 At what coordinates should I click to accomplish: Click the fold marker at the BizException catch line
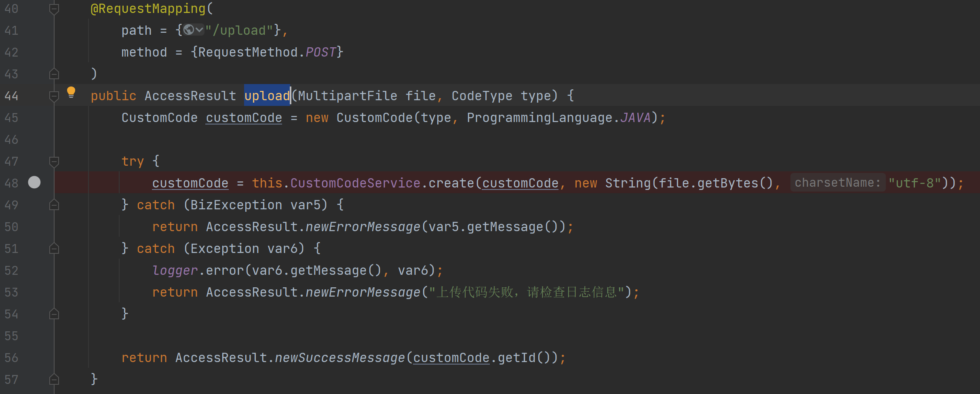click(x=54, y=205)
